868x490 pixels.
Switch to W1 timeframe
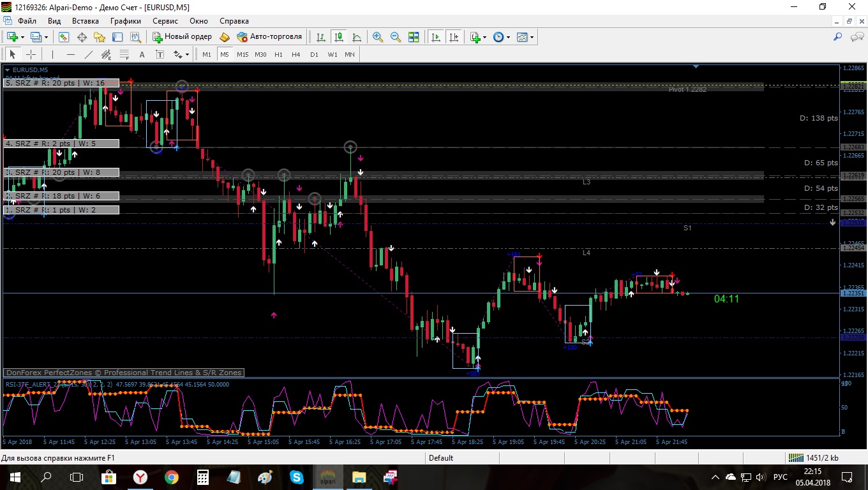(x=333, y=54)
